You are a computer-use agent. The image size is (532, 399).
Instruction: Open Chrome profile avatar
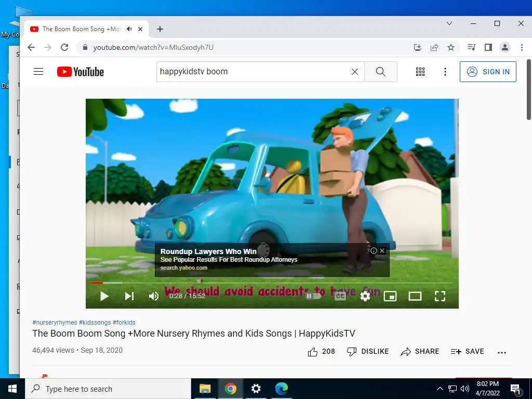pos(505,47)
